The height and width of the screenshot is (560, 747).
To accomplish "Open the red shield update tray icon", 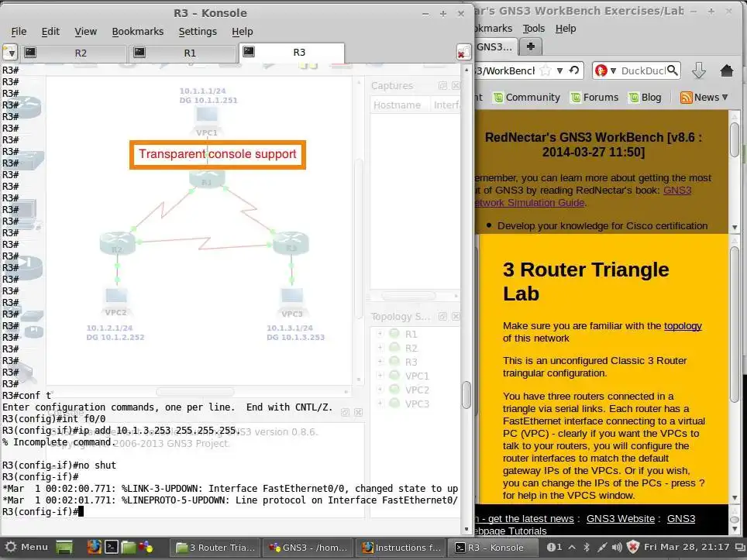I will [633, 547].
